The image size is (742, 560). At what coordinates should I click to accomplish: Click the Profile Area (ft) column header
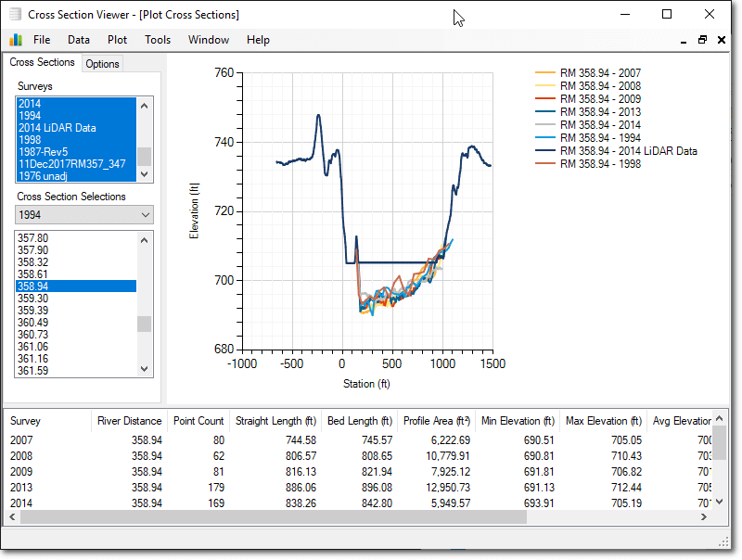[x=436, y=421]
